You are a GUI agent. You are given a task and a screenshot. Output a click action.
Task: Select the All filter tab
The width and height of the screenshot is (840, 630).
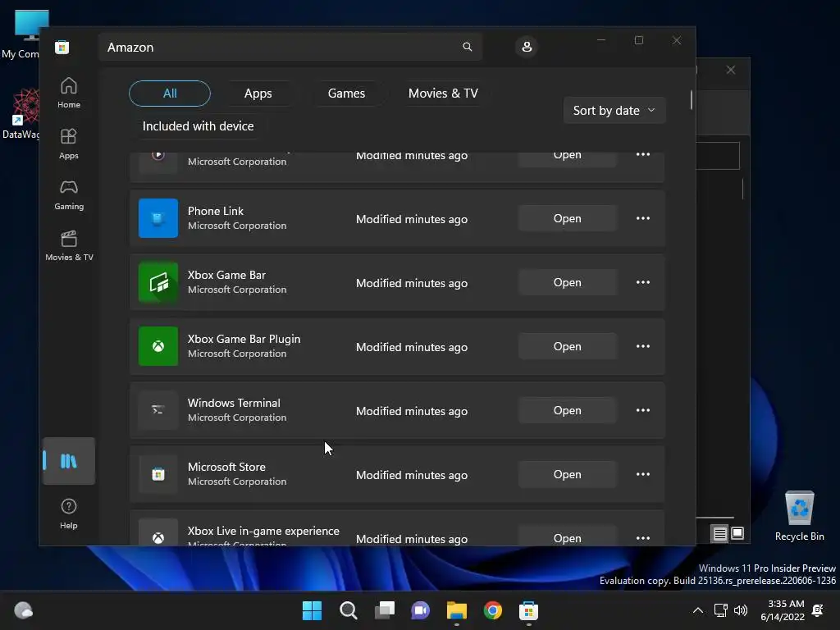pos(170,94)
